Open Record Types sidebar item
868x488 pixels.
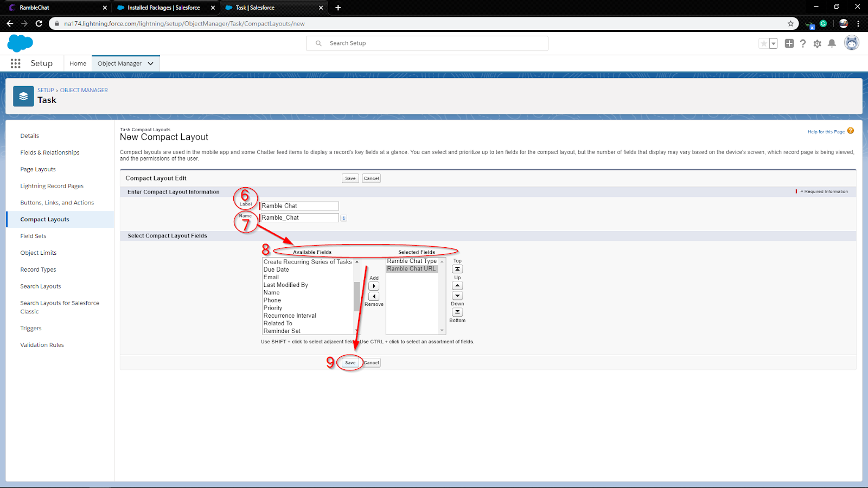coord(38,270)
